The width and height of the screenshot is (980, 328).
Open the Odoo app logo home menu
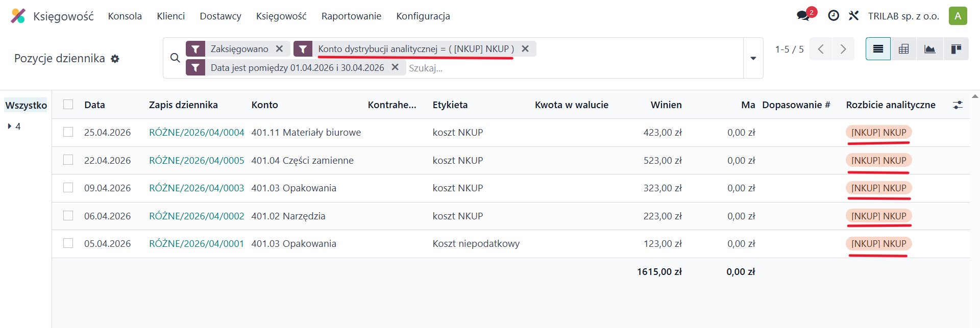click(18, 16)
